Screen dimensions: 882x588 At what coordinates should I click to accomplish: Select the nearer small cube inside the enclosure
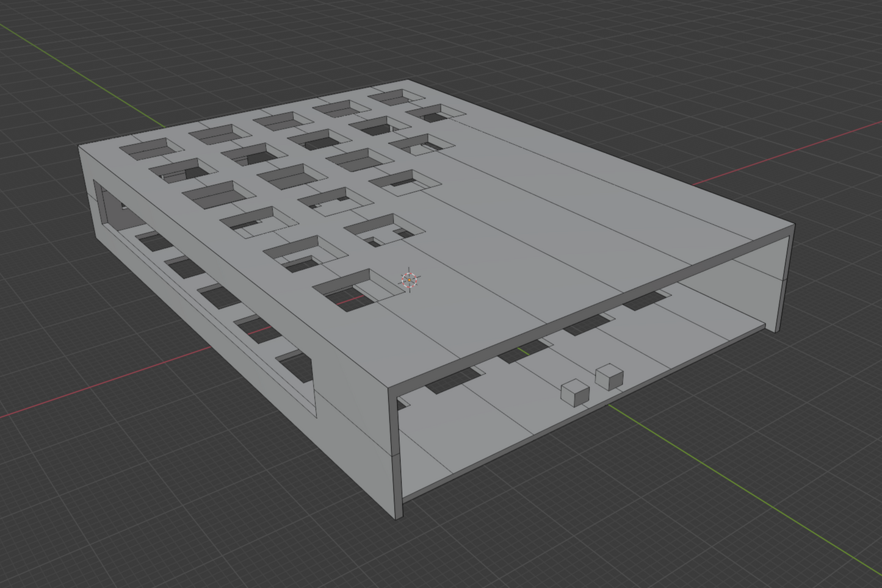(x=574, y=392)
